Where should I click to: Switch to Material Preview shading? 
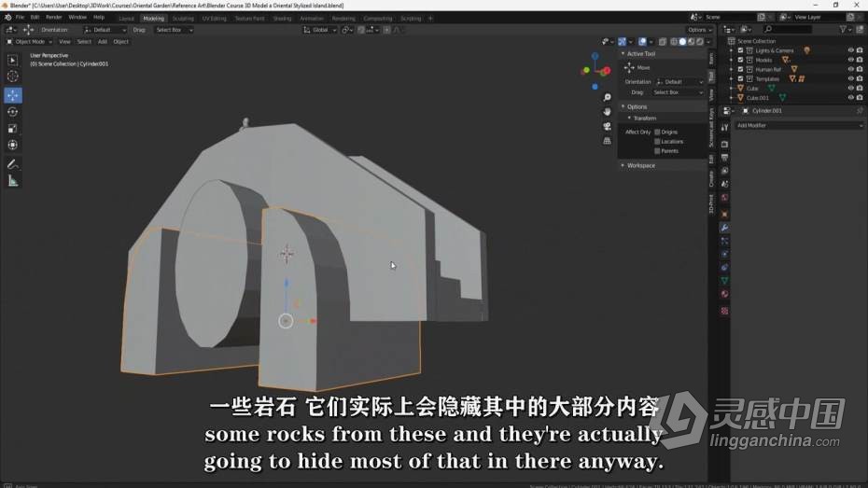coord(691,41)
